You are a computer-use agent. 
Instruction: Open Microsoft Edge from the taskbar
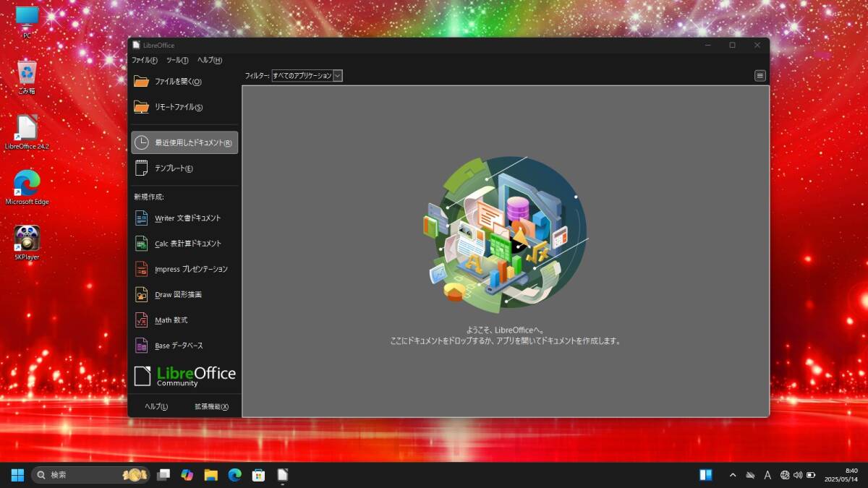pyautogui.click(x=234, y=475)
